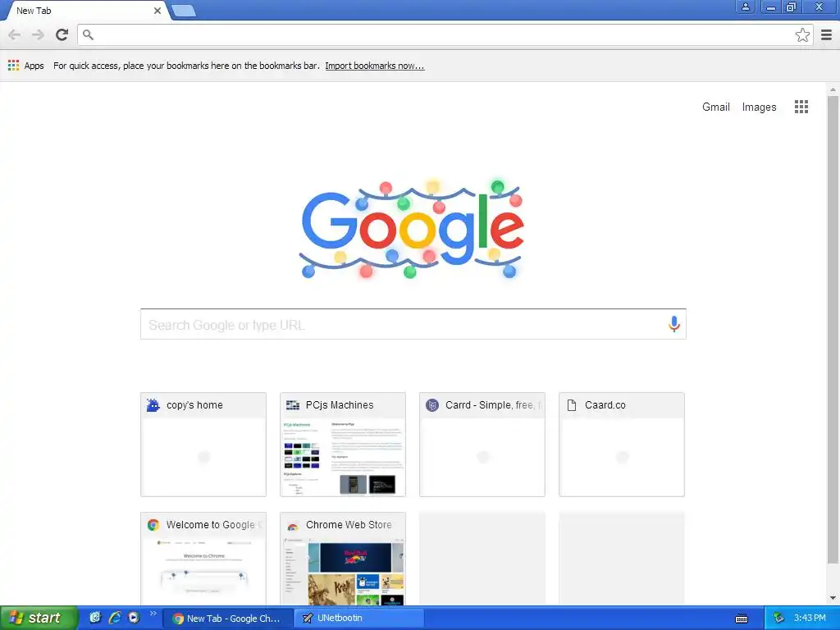Open the Google apps grid
This screenshot has height=630, width=840.
point(801,107)
